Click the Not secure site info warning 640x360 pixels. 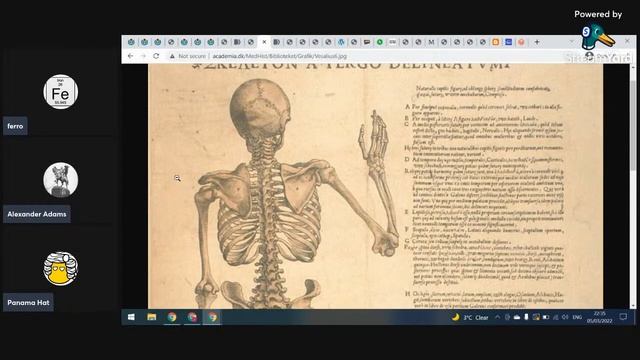click(188, 56)
